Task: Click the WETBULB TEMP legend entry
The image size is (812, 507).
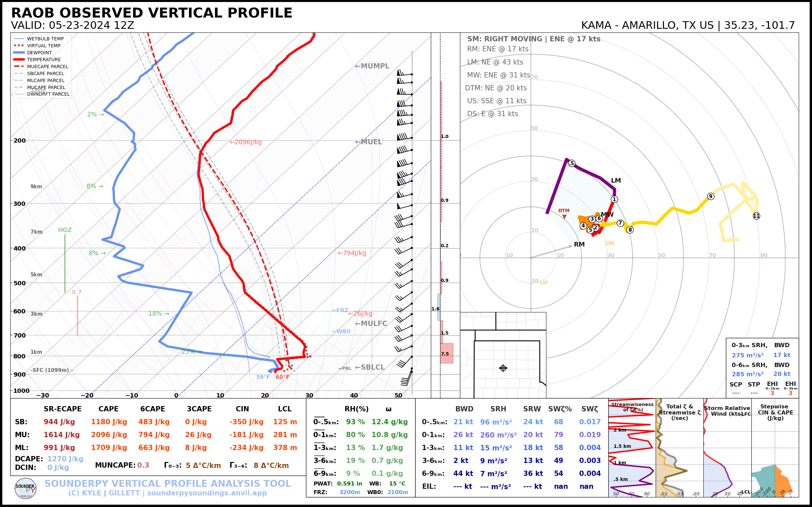Action: pos(45,39)
